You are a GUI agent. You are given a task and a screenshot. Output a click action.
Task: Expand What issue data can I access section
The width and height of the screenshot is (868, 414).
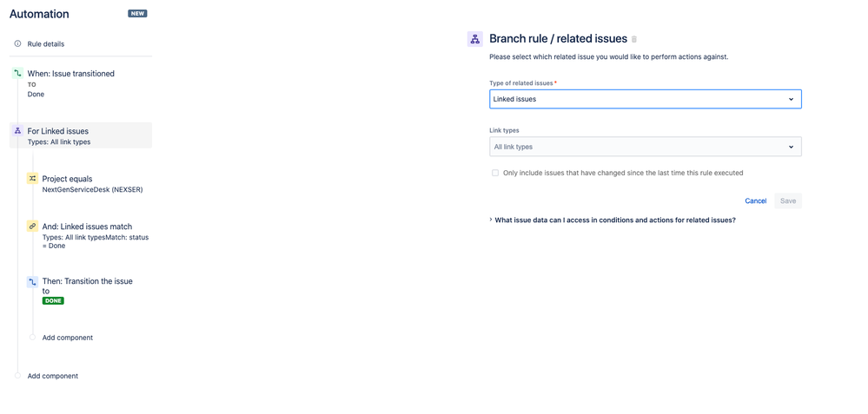tap(613, 220)
